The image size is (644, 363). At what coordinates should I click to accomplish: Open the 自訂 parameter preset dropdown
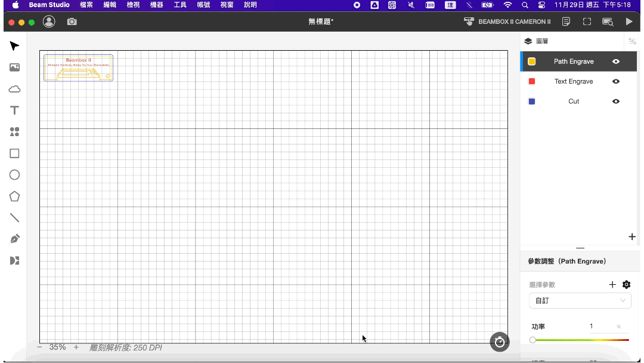[x=580, y=300]
